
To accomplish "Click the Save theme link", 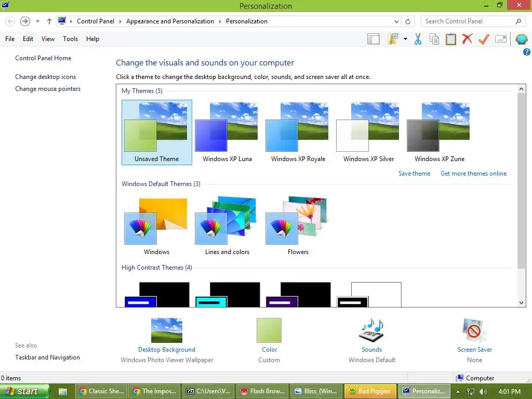I will pyautogui.click(x=414, y=174).
